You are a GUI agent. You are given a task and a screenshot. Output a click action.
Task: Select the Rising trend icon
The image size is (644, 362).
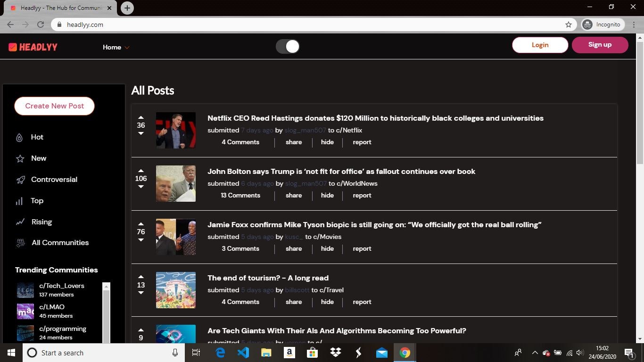pos(20,222)
